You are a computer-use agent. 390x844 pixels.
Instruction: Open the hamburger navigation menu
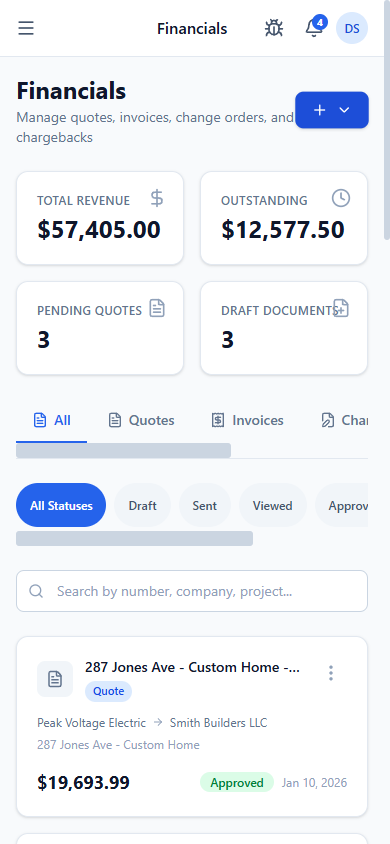tap(26, 28)
